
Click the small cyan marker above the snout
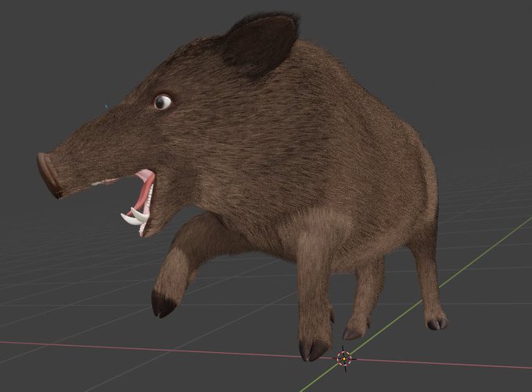click(106, 106)
